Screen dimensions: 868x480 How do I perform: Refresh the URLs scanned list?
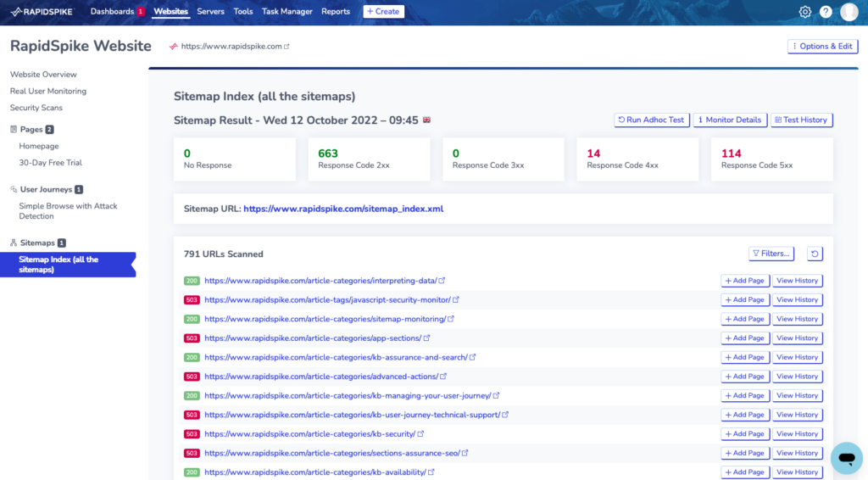pyautogui.click(x=815, y=254)
